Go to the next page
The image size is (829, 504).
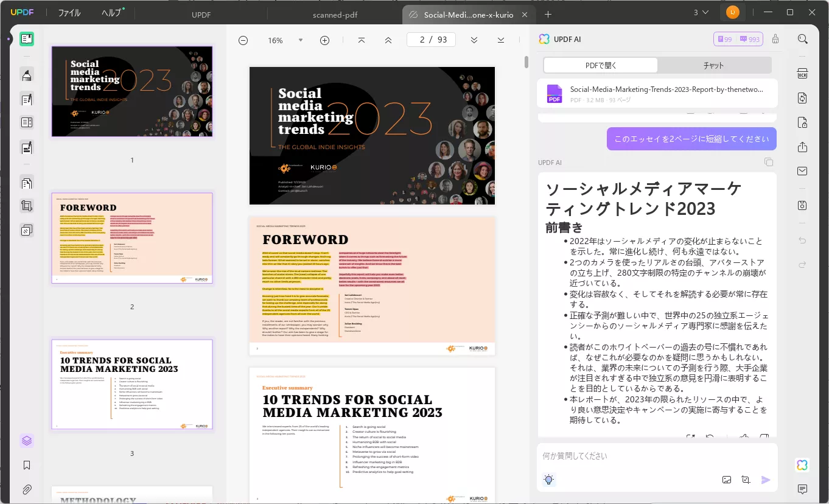474,40
